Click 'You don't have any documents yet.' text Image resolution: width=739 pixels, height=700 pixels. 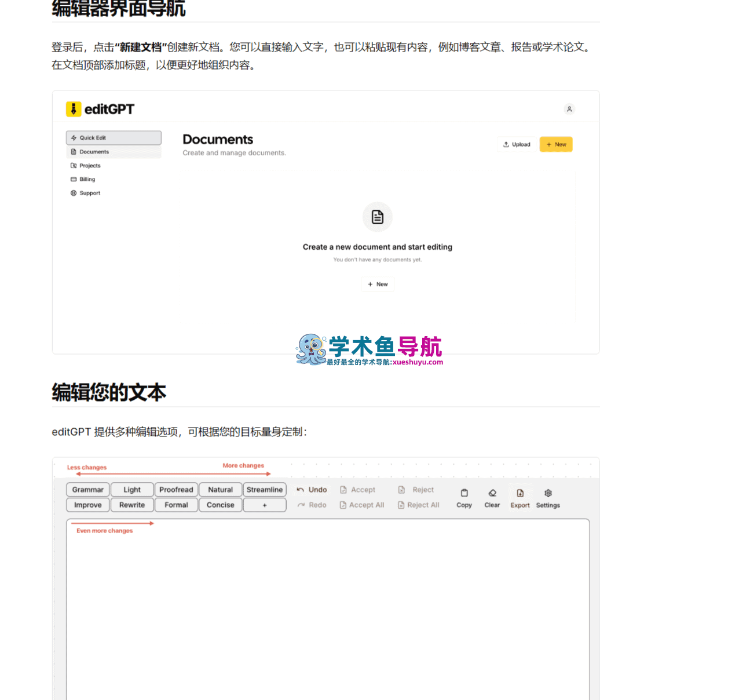[378, 260]
